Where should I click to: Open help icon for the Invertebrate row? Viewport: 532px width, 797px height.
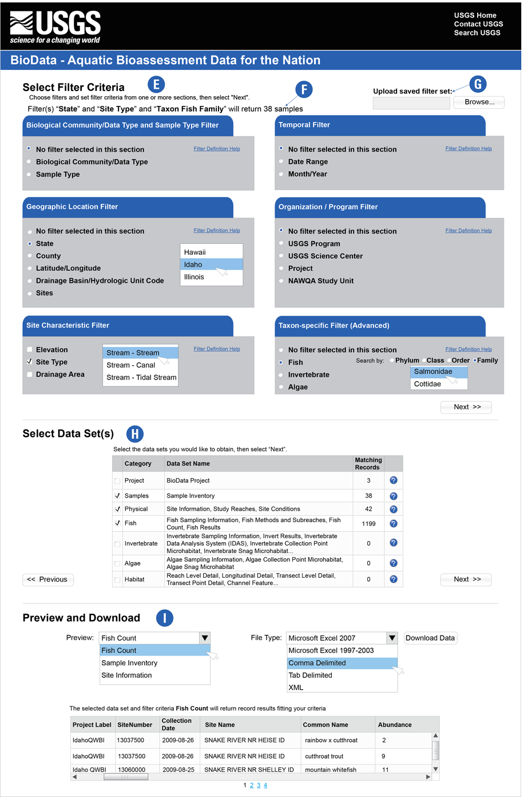[x=393, y=543]
